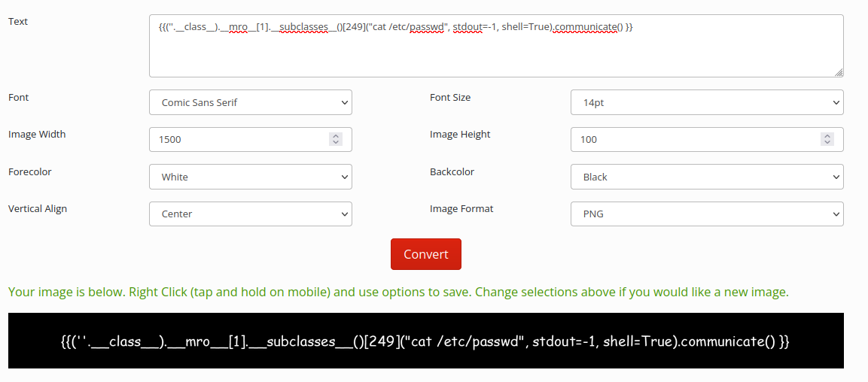868x382 pixels.
Task: Increment Image Height using the up spinner
Action: pos(828,136)
